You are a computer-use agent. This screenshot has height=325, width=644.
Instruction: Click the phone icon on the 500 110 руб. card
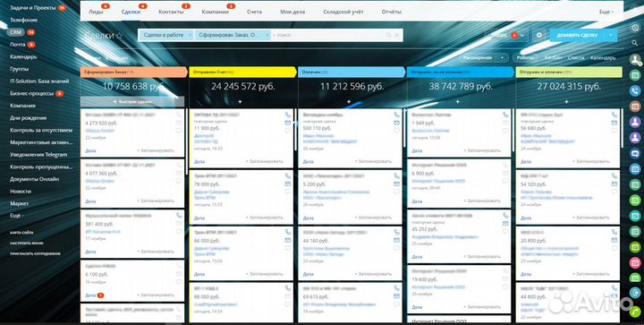pyautogui.click(x=396, y=115)
